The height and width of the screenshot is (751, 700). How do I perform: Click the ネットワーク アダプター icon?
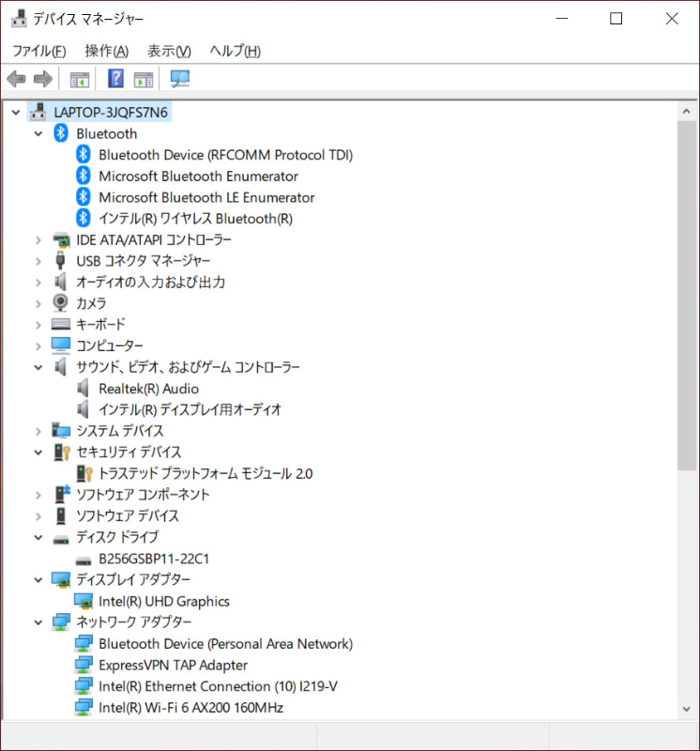(61, 622)
